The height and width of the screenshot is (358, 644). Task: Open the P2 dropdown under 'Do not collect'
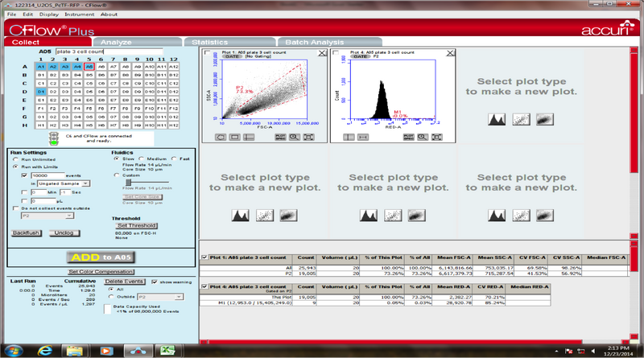(47, 216)
